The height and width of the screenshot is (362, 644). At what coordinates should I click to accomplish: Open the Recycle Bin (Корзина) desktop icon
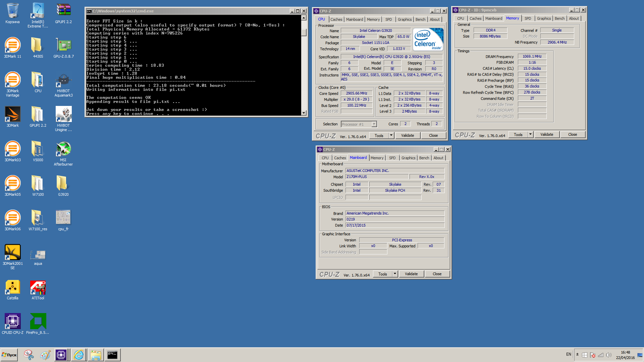click(x=12, y=13)
